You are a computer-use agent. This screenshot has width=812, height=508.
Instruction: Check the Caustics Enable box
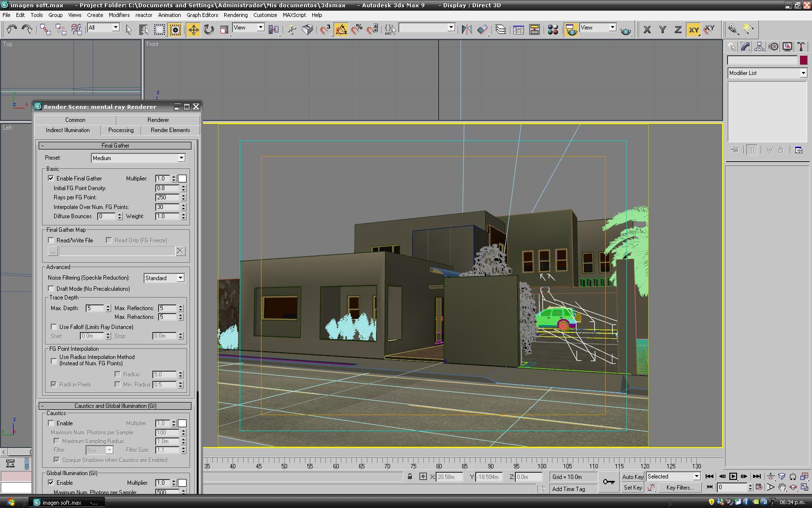click(51, 423)
